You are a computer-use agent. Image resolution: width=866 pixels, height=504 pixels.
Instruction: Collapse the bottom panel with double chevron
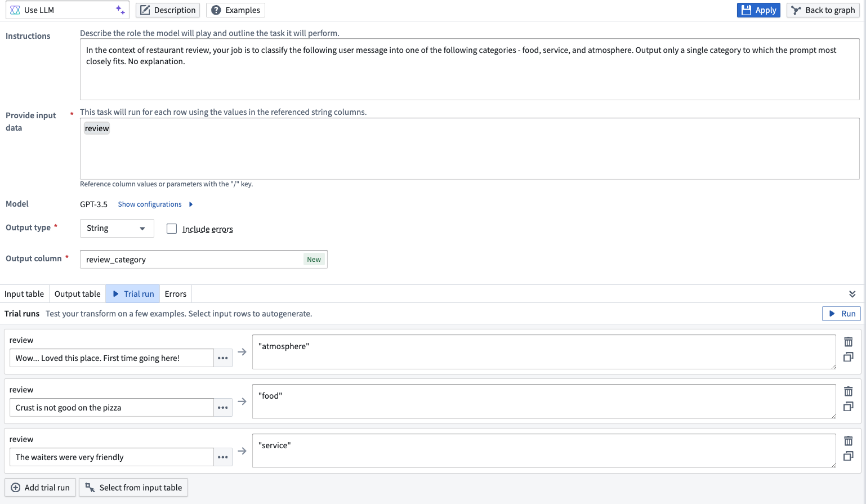click(852, 294)
